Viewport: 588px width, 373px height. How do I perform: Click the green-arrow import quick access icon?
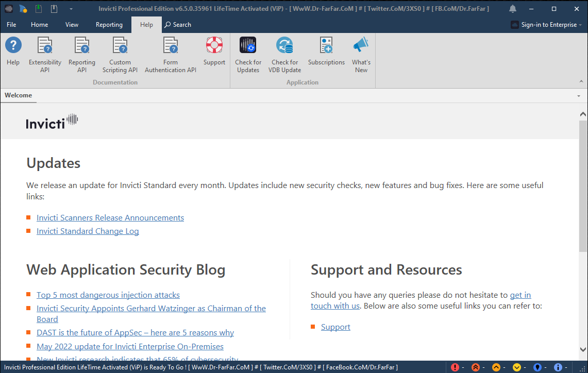39,8
